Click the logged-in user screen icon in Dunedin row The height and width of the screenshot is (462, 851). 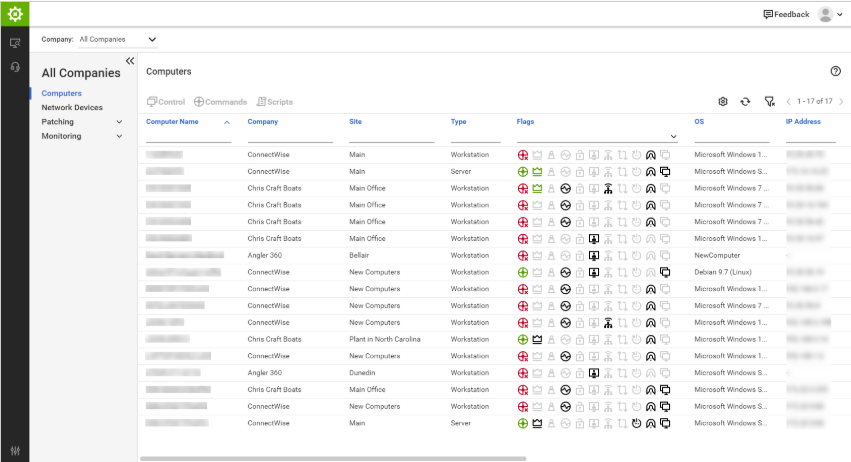(594, 373)
